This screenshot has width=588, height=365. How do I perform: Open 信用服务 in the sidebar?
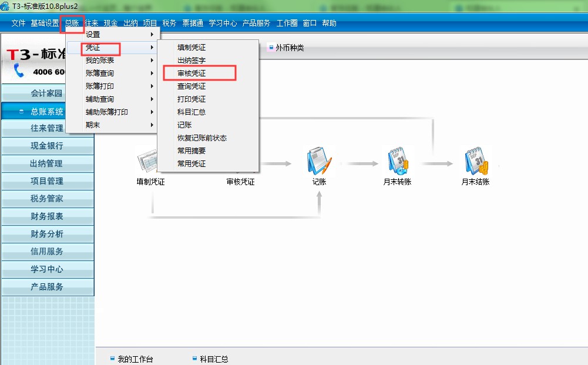(x=47, y=252)
